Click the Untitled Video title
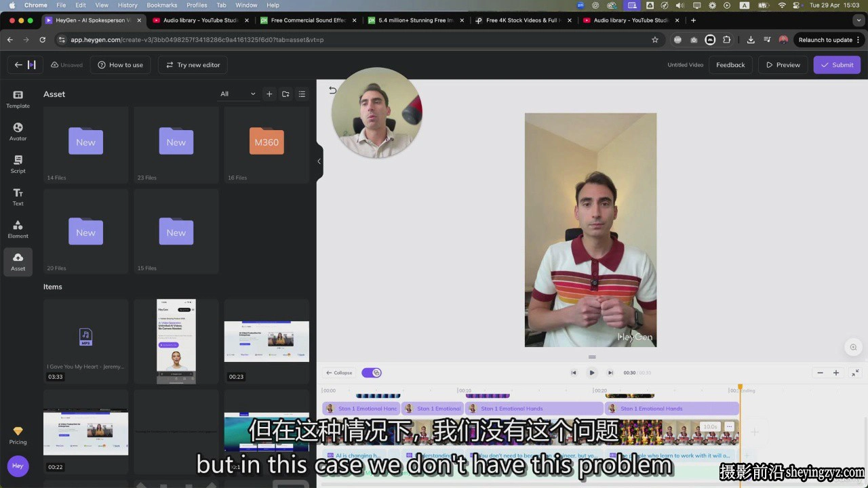The image size is (868, 488). pyautogui.click(x=686, y=65)
